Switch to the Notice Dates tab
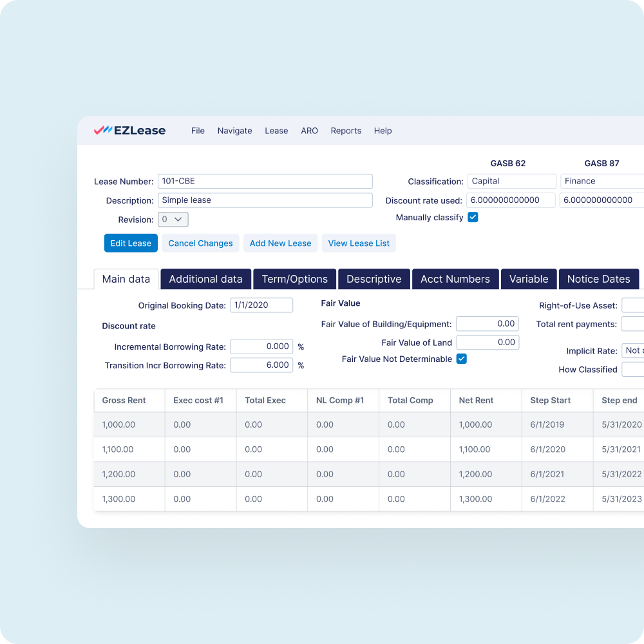Screen dimensions: 644x644 coord(598,279)
